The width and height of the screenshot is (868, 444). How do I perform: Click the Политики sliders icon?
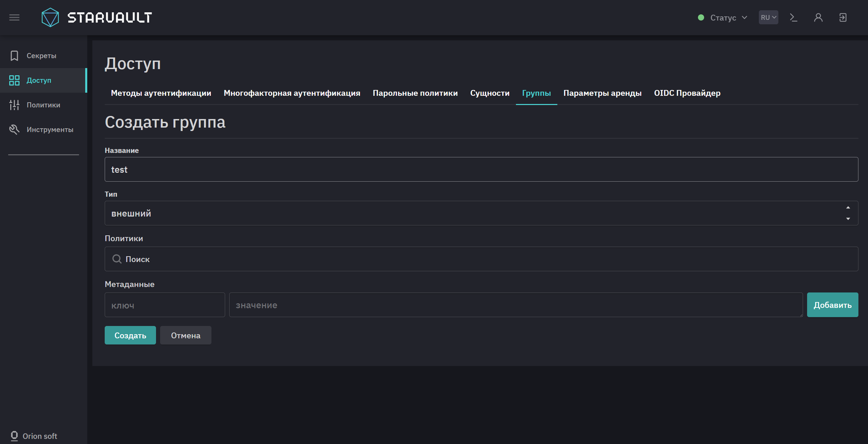14,105
